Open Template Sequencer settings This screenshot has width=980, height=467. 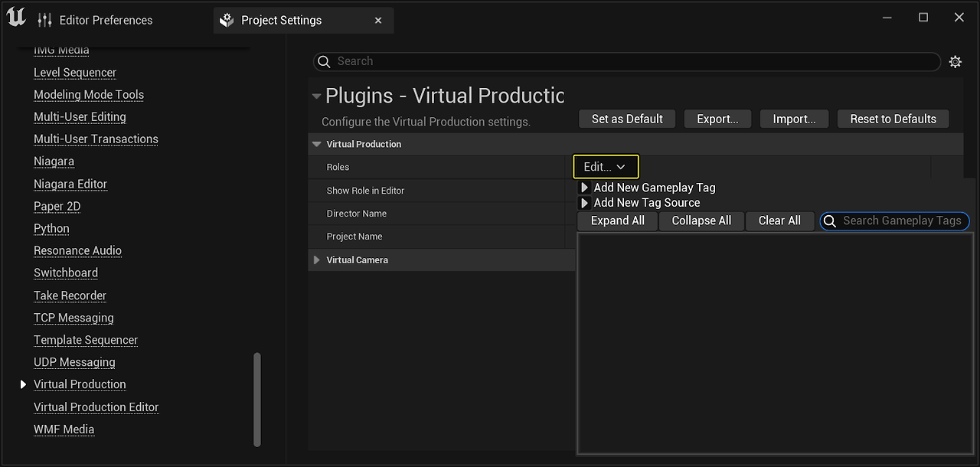pyautogui.click(x=86, y=341)
